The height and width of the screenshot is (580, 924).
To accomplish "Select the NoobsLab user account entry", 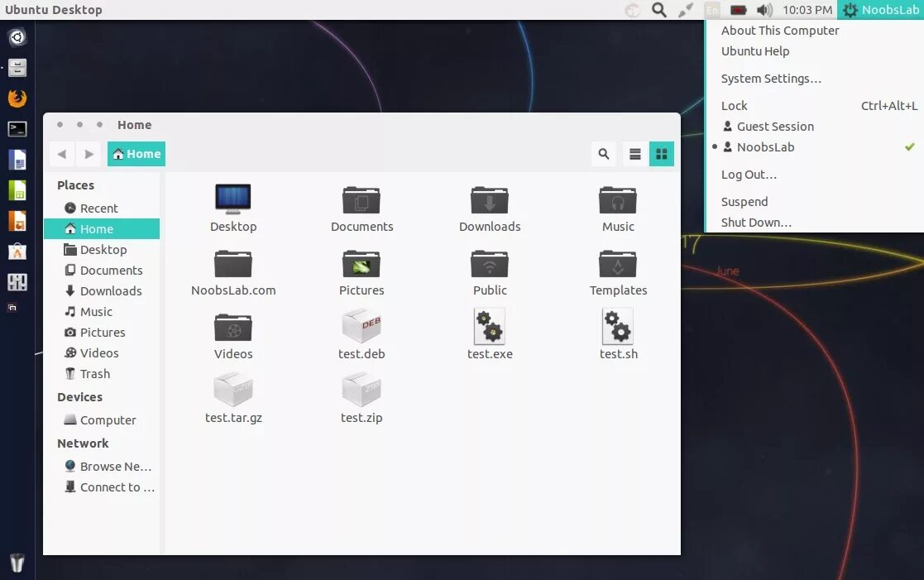I will [x=815, y=146].
